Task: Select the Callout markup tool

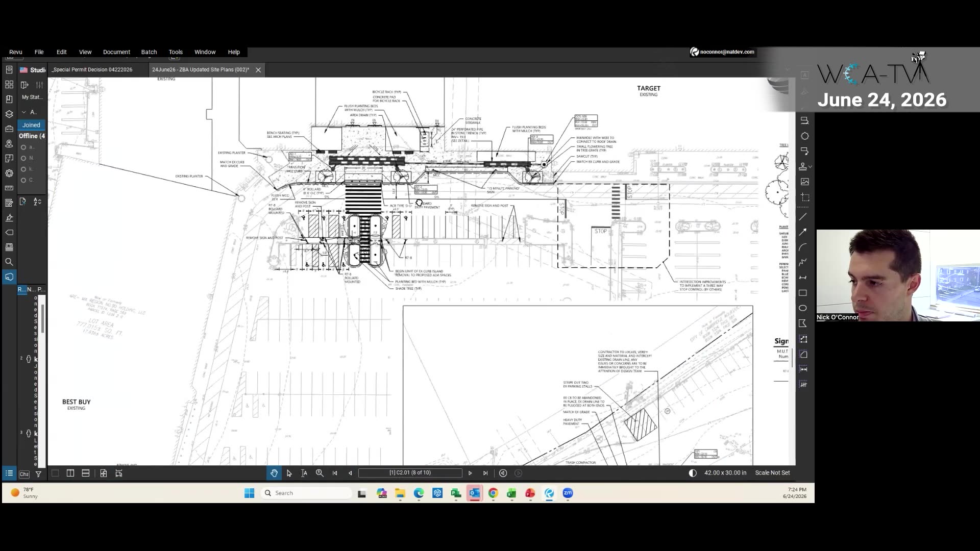Action: click(x=804, y=151)
